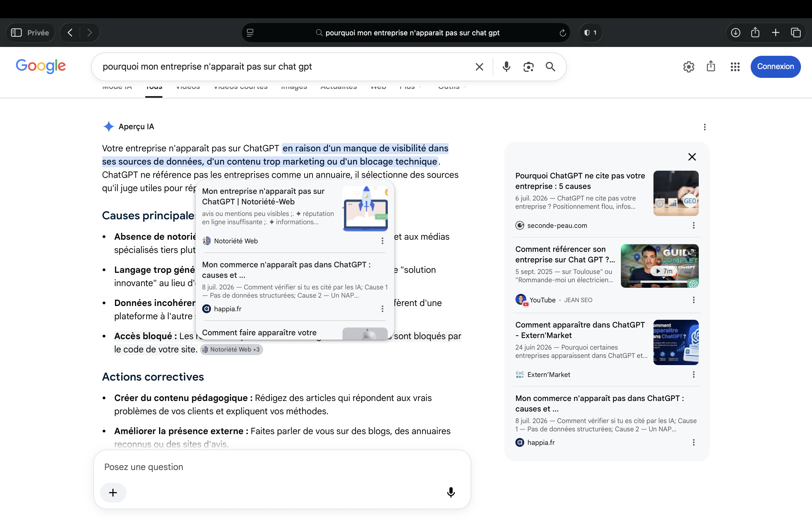This screenshot has height=528, width=812.
Task: Expand the Outils dropdown
Action: coord(452,87)
